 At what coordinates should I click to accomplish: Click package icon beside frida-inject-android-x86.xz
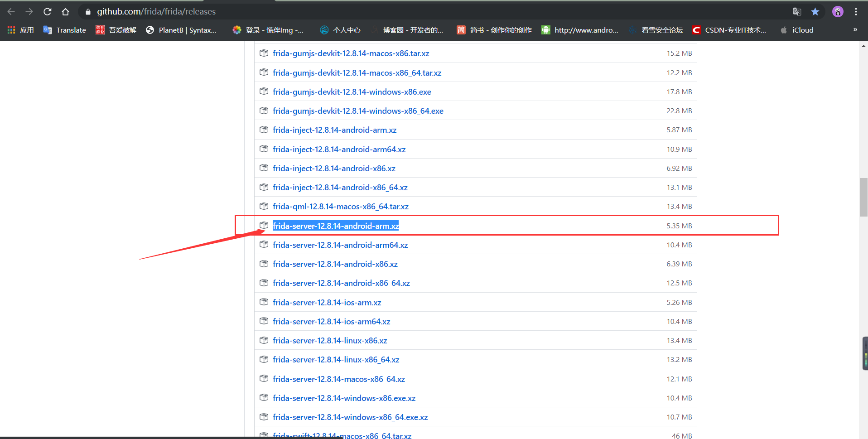(x=264, y=168)
